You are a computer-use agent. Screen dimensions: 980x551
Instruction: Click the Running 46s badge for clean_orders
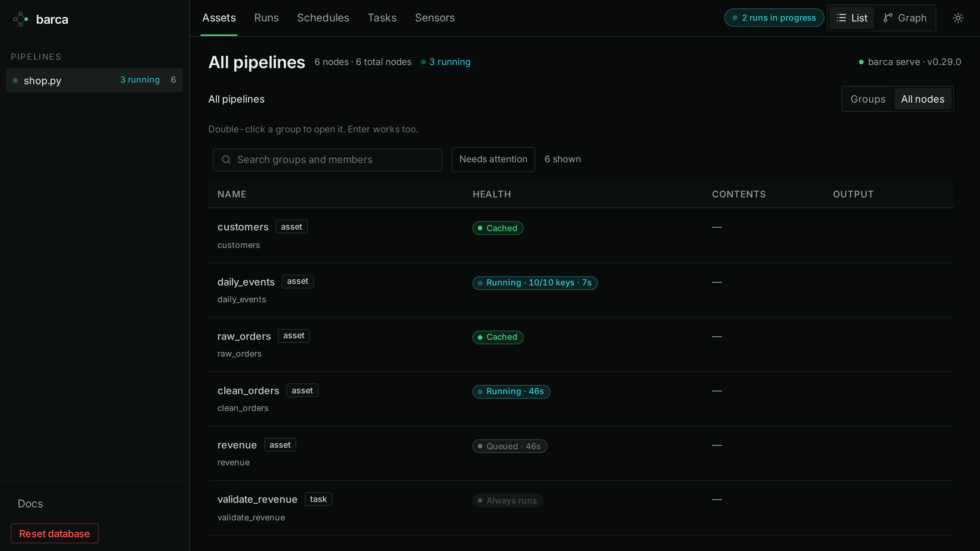tap(511, 391)
